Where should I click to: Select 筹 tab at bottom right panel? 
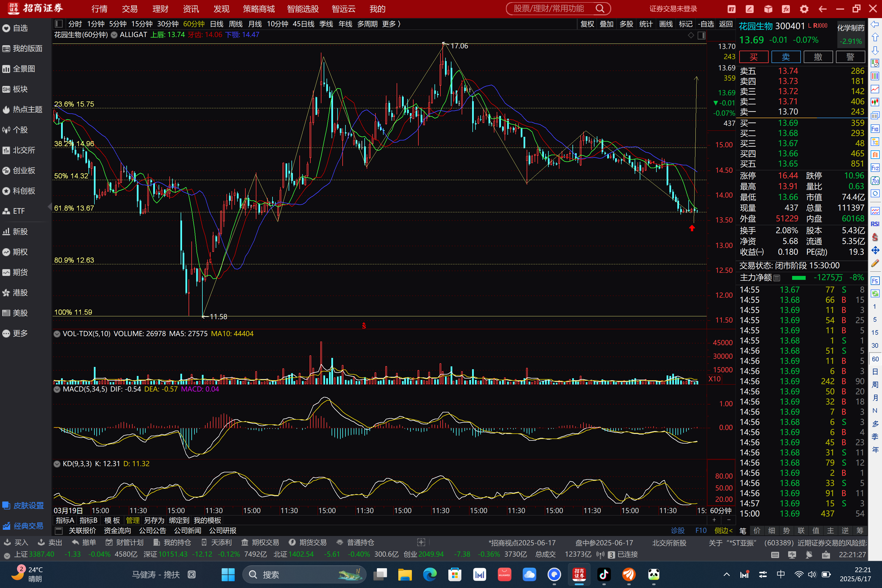[860, 531]
